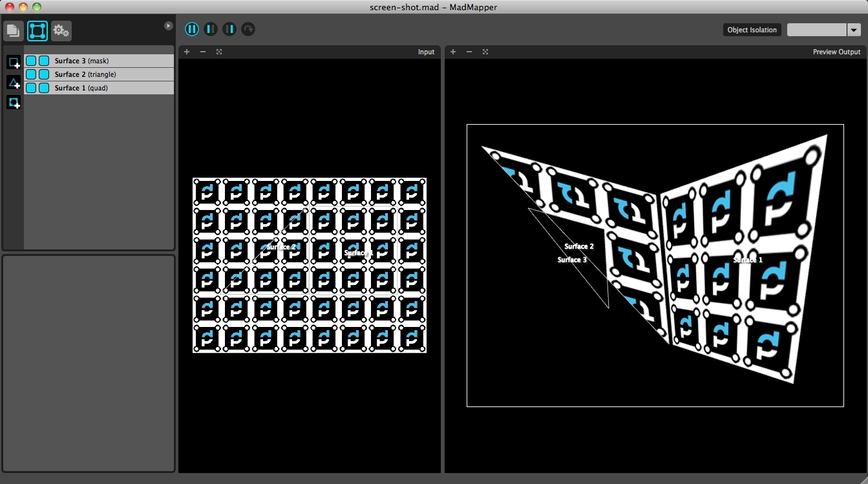The image size is (868, 484).
Task: Fit the Input view to panel
Action: tap(219, 52)
